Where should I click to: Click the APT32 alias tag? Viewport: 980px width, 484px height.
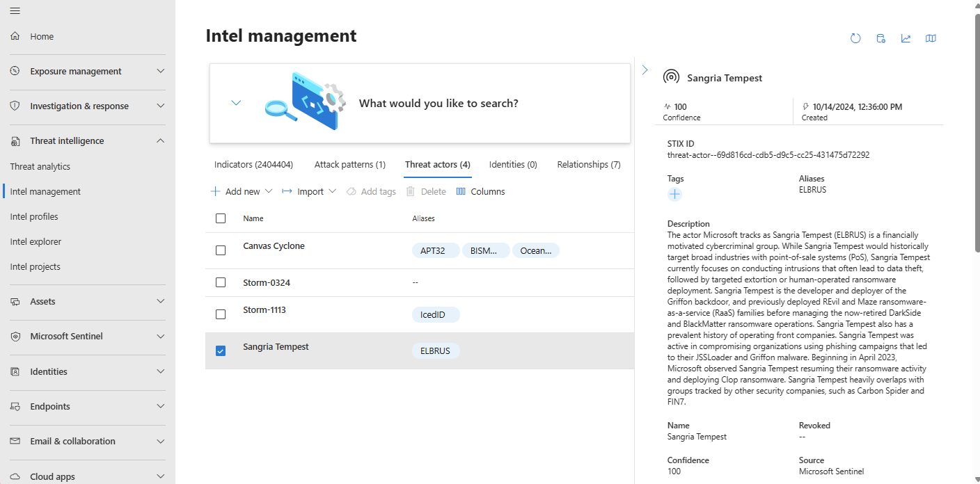(432, 251)
